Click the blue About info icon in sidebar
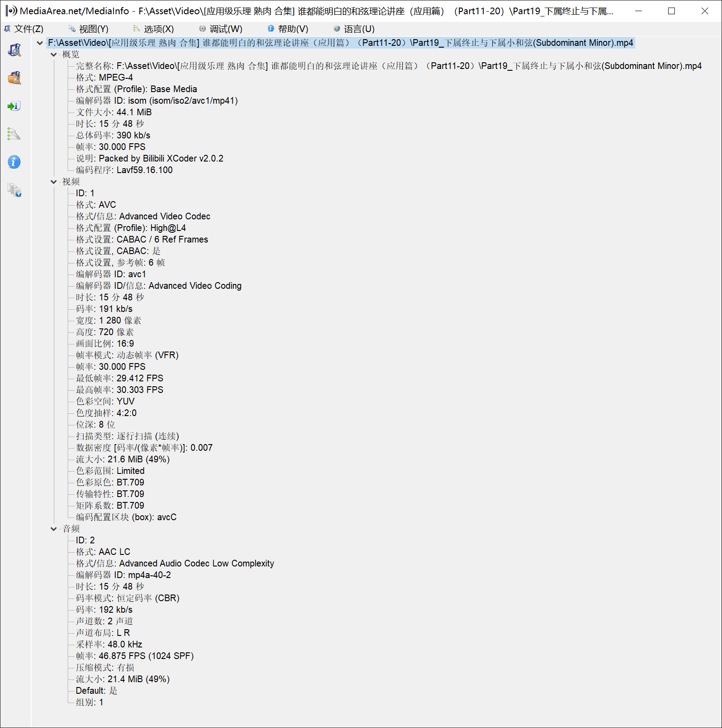This screenshot has height=728, width=722. [14, 162]
